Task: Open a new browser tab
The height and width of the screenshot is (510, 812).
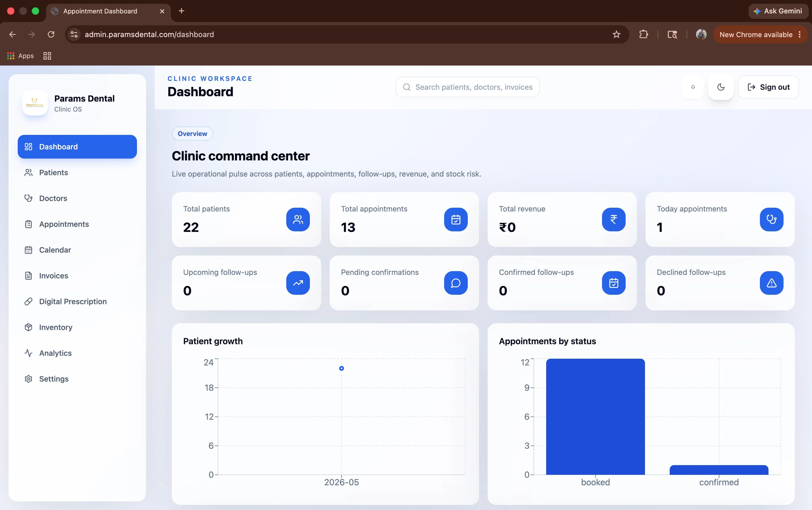Action: [x=181, y=11]
